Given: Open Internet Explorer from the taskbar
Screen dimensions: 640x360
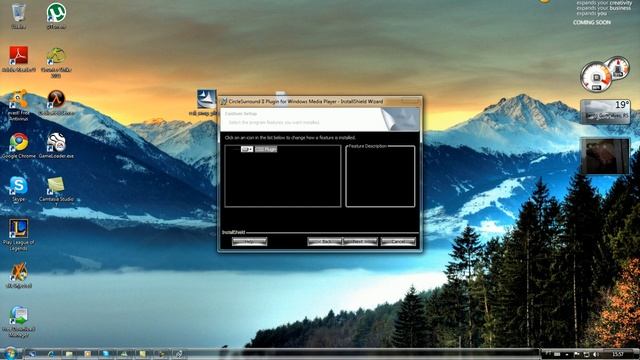Looking at the screenshot, I should (x=51, y=354).
